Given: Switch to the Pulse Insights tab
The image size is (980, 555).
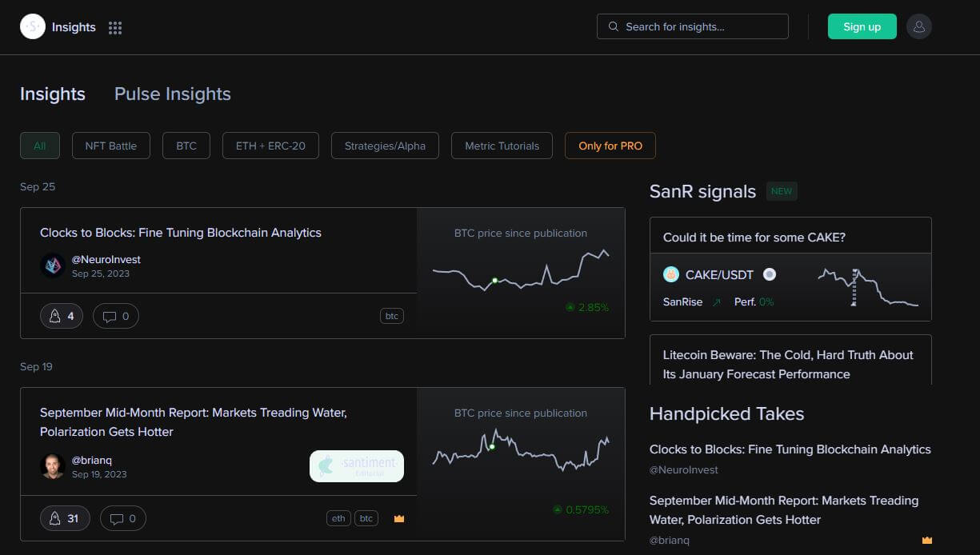Looking at the screenshot, I should tap(173, 94).
